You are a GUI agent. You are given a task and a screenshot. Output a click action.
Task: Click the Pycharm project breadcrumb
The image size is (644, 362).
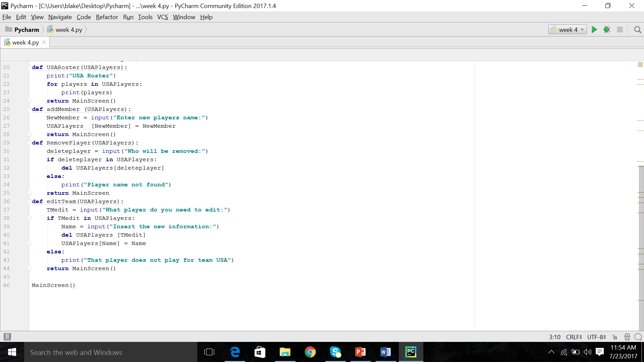(26, 30)
